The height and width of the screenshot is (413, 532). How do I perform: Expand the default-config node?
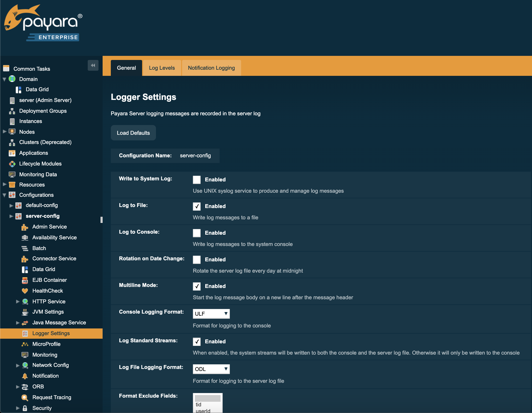(11, 205)
